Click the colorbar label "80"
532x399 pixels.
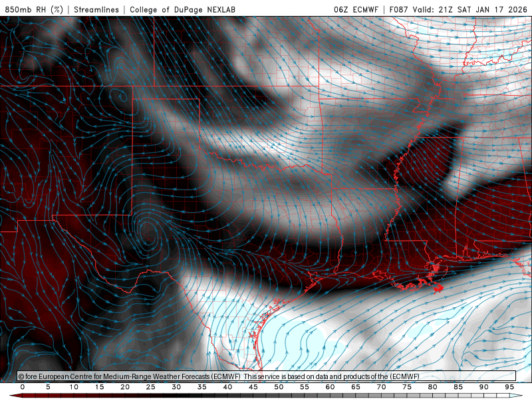coord(433,387)
